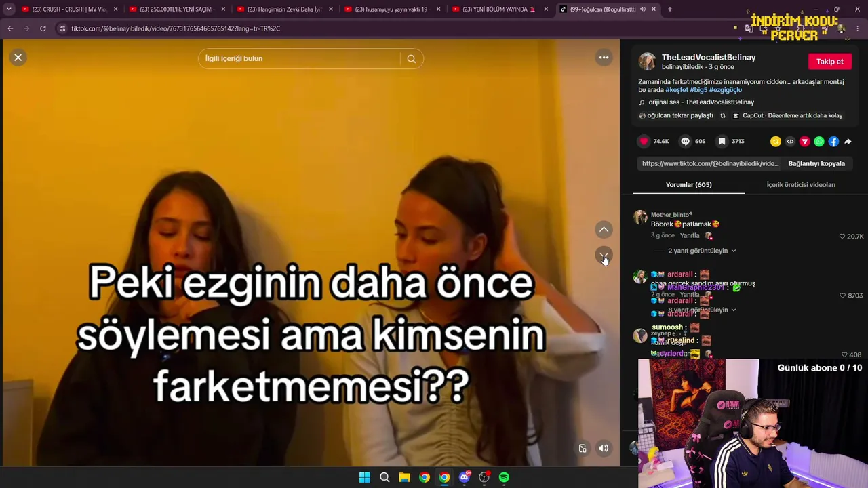The width and height of the screenshot is (868, 488).
Task: Mute the video with the speaker icon
Action: 604,448
